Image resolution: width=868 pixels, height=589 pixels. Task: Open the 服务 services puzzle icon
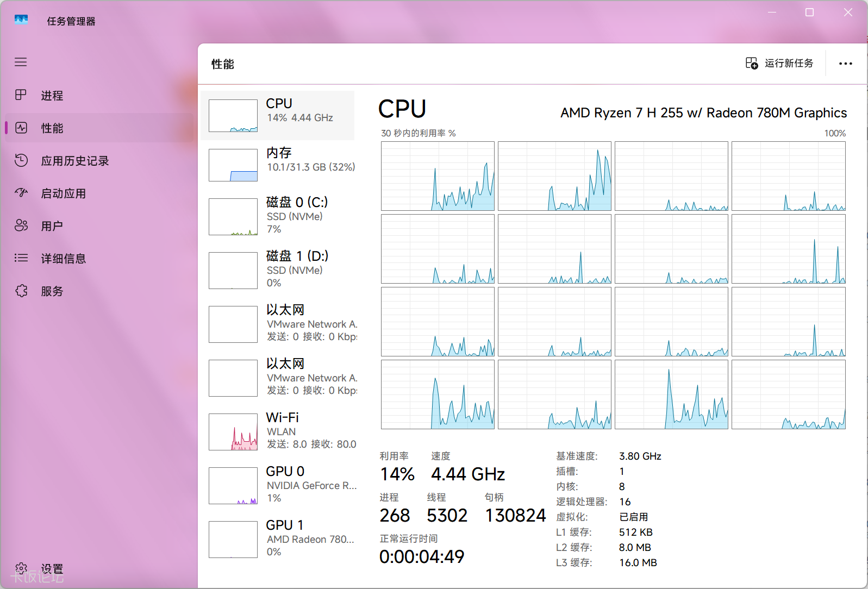21,291
